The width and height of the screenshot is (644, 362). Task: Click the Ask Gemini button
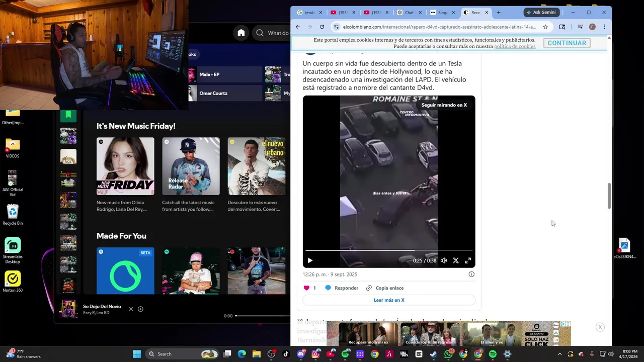(541, 13)
